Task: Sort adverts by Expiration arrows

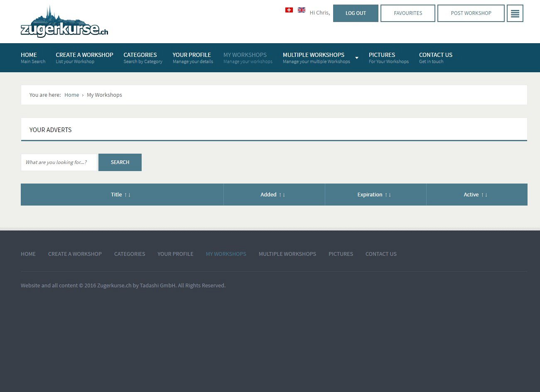Action: tap(388, 195)
